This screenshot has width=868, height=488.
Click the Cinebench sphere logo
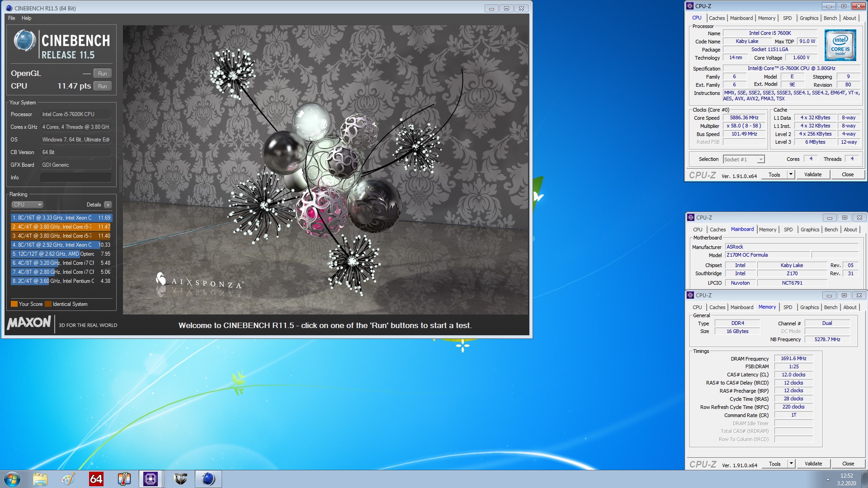[x=24, y=41]
